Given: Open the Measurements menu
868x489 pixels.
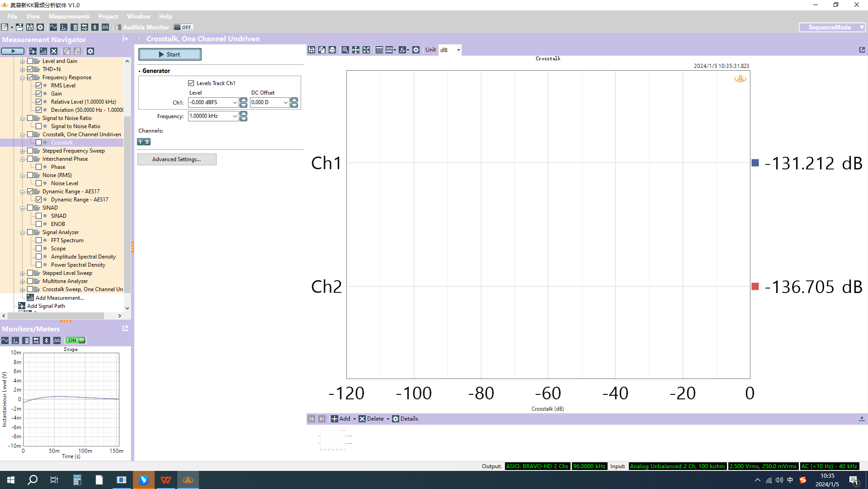Looking at the screenshot, I should tap(69, 16).
